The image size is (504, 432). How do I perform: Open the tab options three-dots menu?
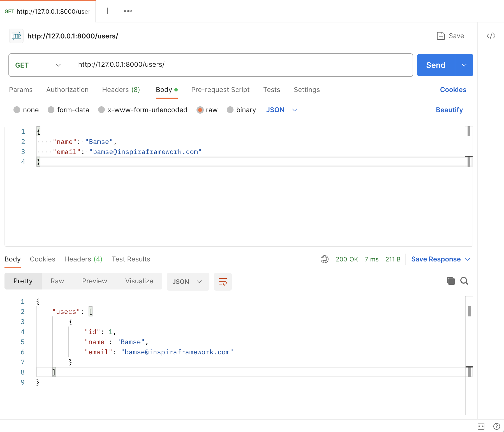pos(128,11)
